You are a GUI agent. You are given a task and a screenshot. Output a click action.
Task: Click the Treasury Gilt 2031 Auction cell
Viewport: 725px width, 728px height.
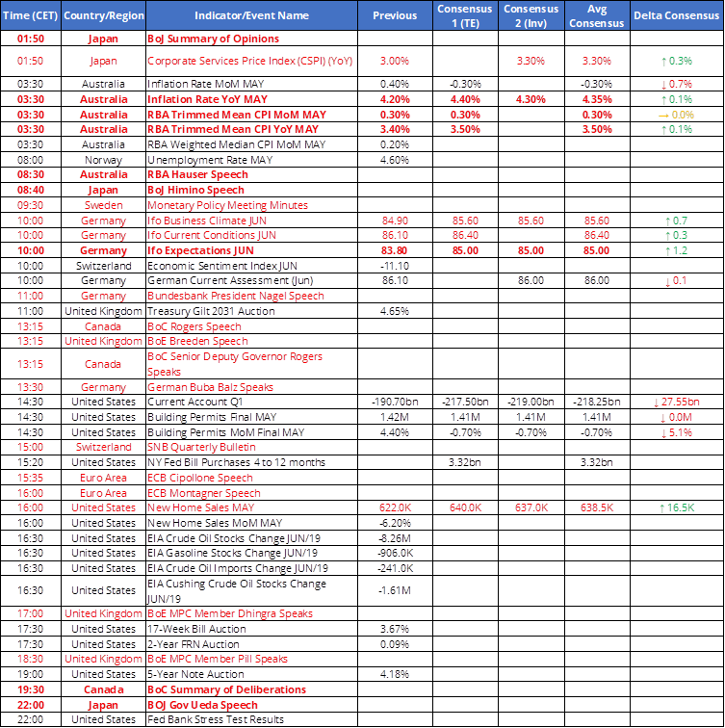(251, 311)
